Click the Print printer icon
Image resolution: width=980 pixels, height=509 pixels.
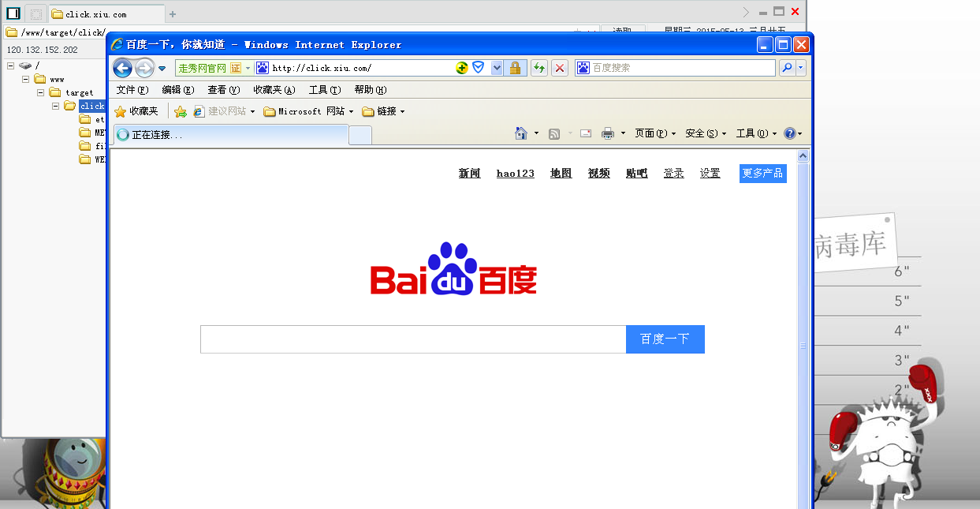(608, 133)
